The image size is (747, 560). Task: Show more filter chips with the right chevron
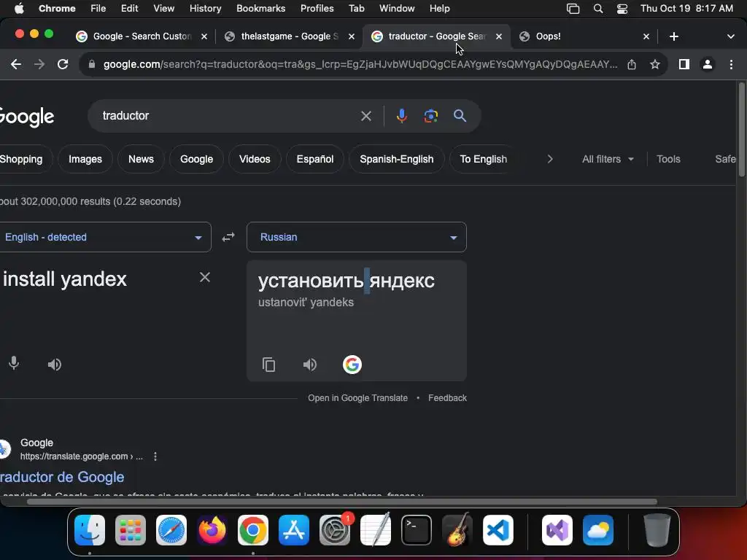550,159
